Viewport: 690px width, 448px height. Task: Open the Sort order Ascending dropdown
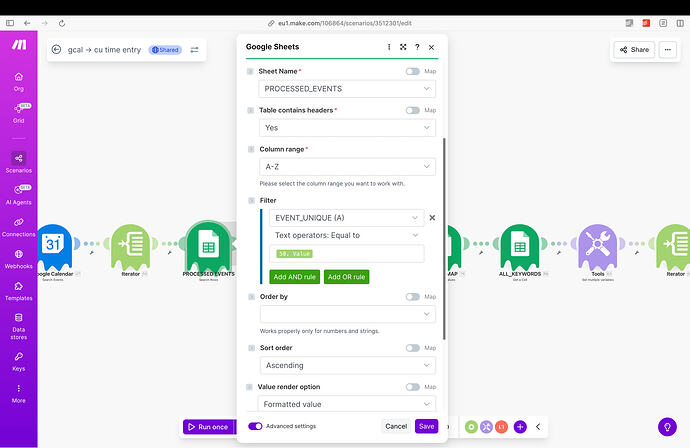[x=348, y=365]
